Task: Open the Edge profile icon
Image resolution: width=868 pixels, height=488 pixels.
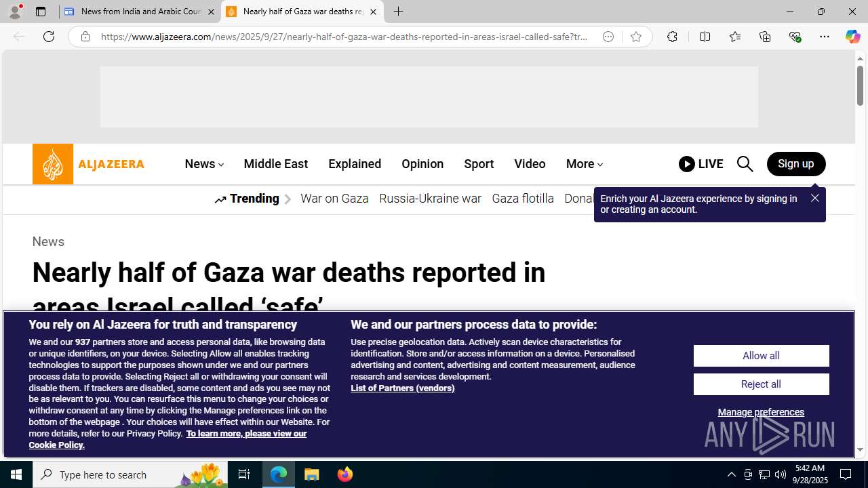Action: (15, 12)
